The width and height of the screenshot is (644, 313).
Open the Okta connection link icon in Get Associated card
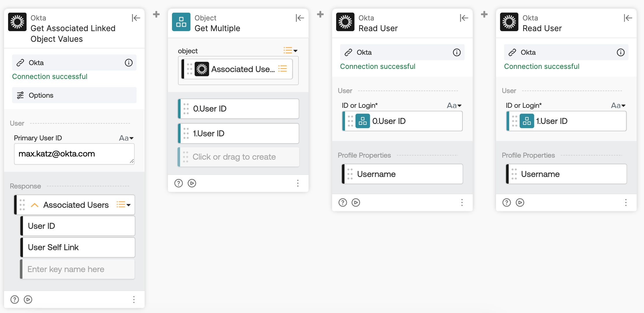pyautogui.click(x=20, y=63)
